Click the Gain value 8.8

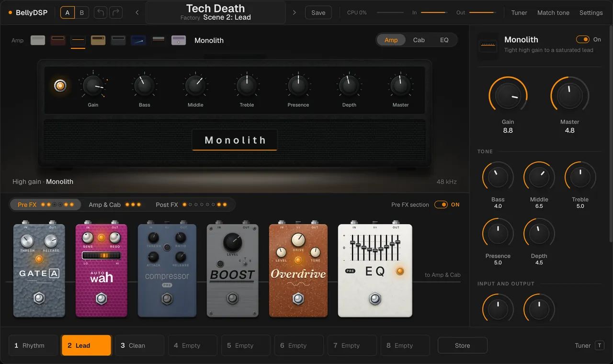(x=508, y=130)
